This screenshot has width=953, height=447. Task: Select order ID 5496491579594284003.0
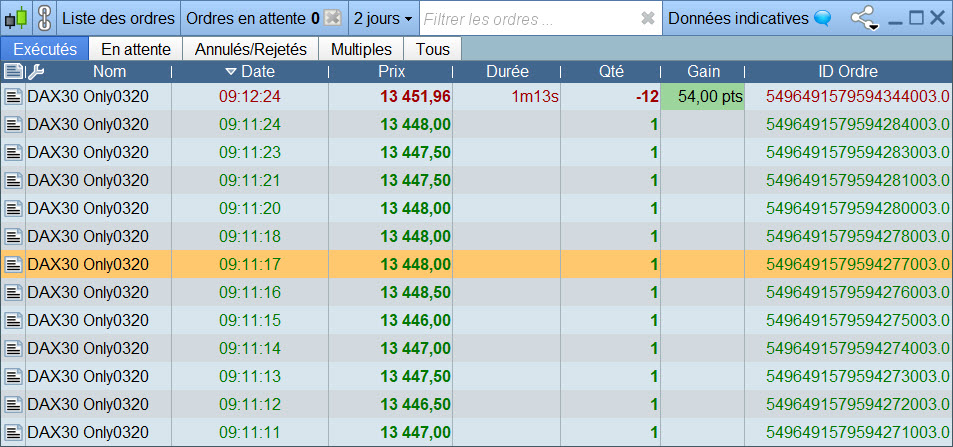pyautogui.click(x=858, y=125)
